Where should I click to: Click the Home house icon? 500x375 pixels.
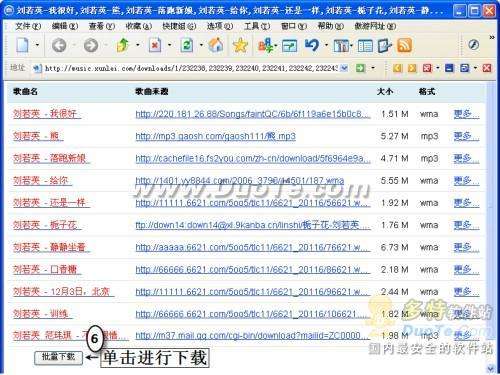[x=216, y=45]
